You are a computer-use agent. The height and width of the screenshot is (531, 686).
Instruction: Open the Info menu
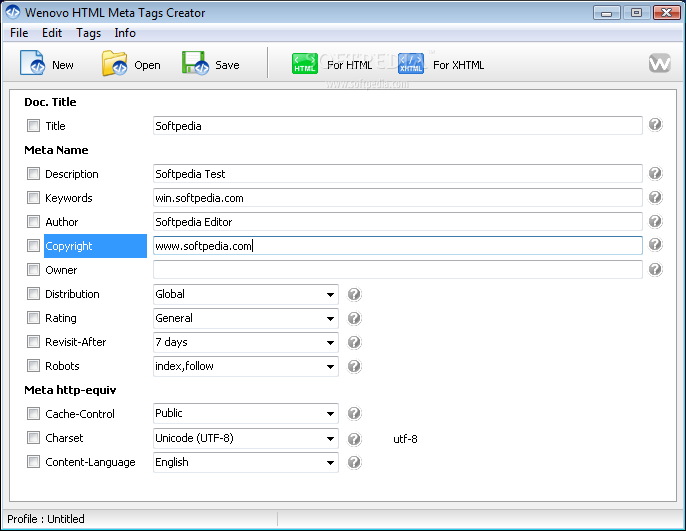[x=125, y=33]
